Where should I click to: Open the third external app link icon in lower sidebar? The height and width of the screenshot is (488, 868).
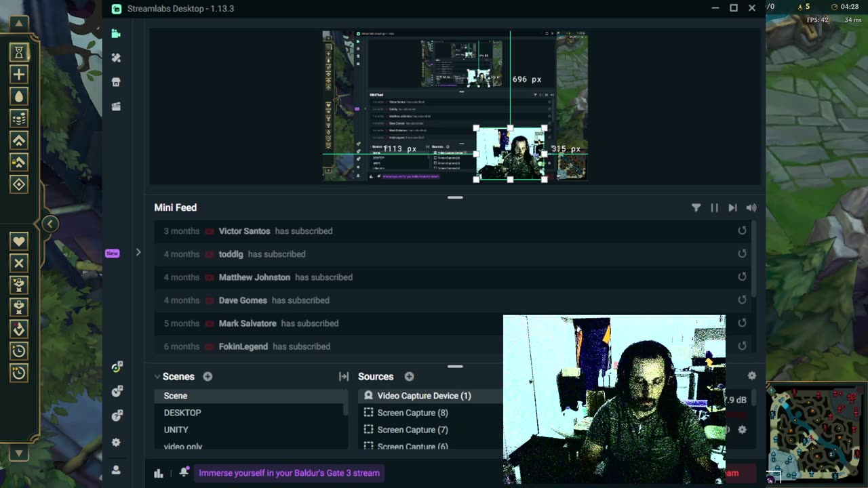click(117, 415)
